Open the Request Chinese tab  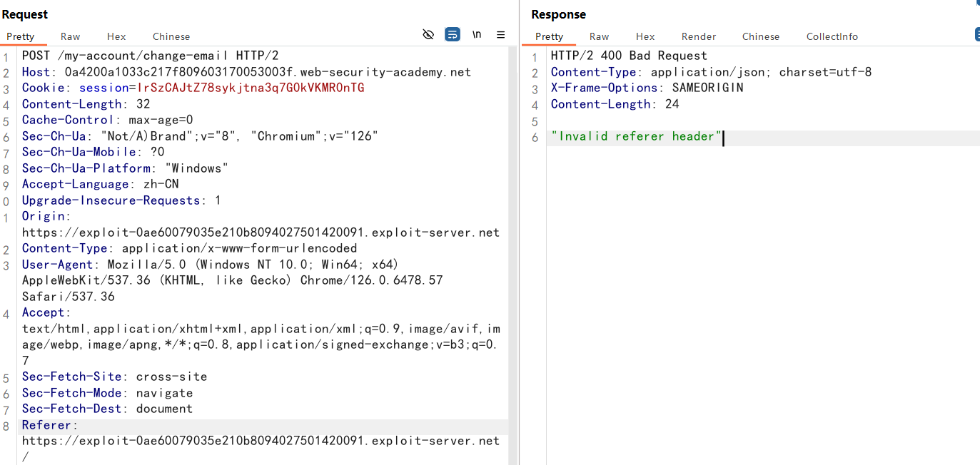click(x=171, y=36)
